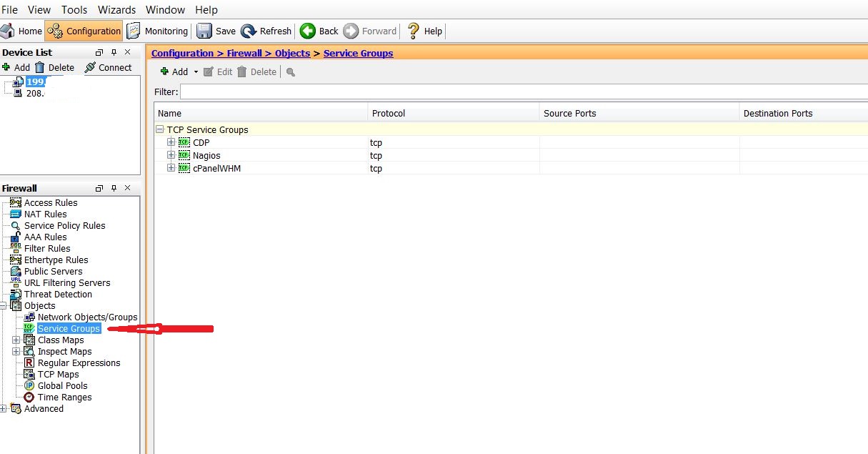The width and height of the screenshot is (868, 454).
Task: Click the Forward navigation button
Action: 370,31
